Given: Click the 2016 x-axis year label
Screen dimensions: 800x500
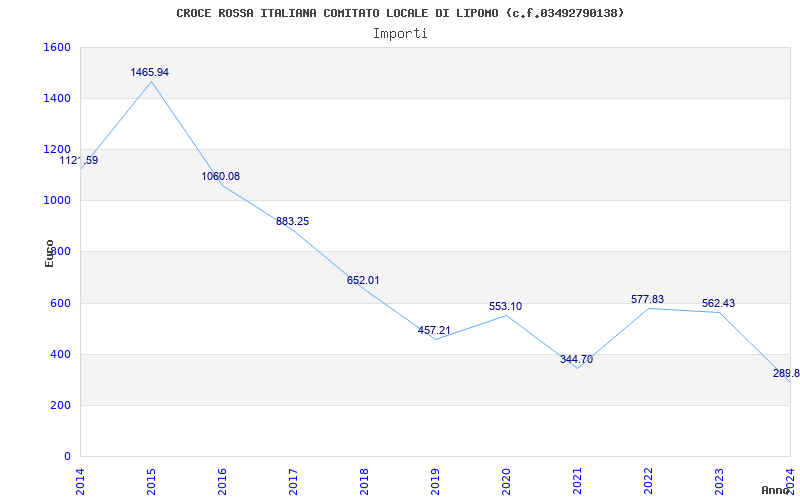Looking at the screenshot, I should (222, 481).
